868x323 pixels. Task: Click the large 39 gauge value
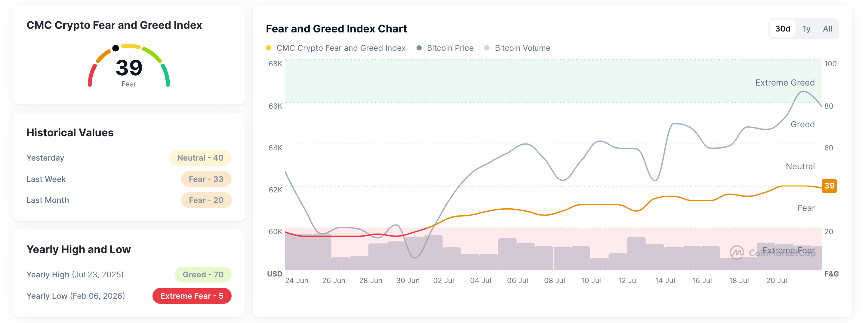pyautogui.click(x=129, y=68)
